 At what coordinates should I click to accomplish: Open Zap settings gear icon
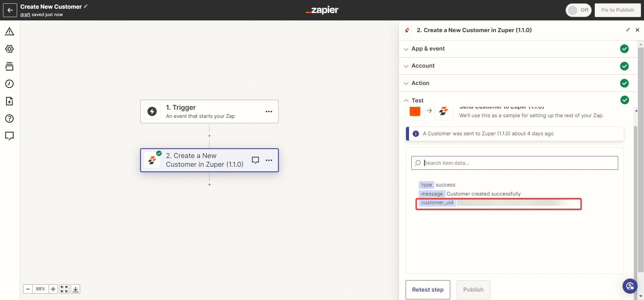tap(9, 49)
